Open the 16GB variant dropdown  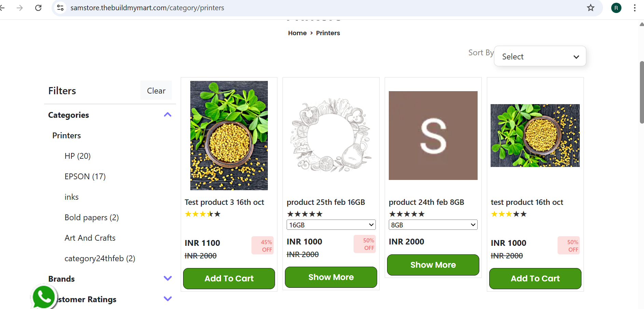(x=331, y=225)
